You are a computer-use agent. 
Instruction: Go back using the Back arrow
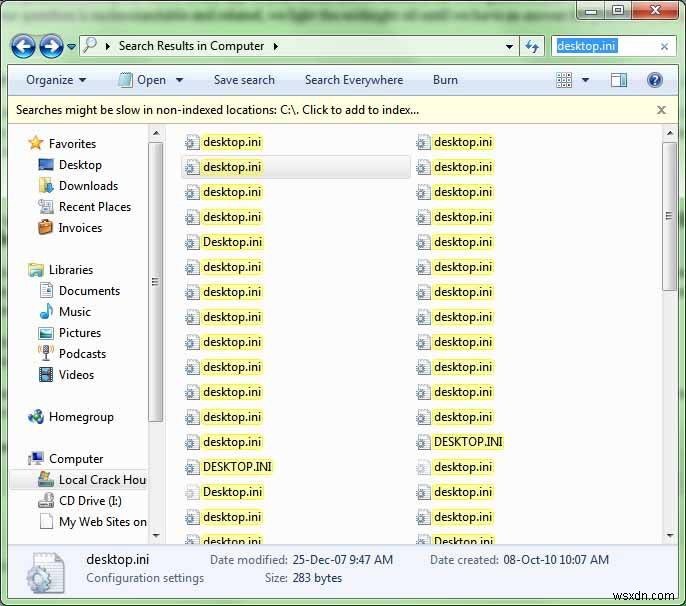tap(23, 46)
